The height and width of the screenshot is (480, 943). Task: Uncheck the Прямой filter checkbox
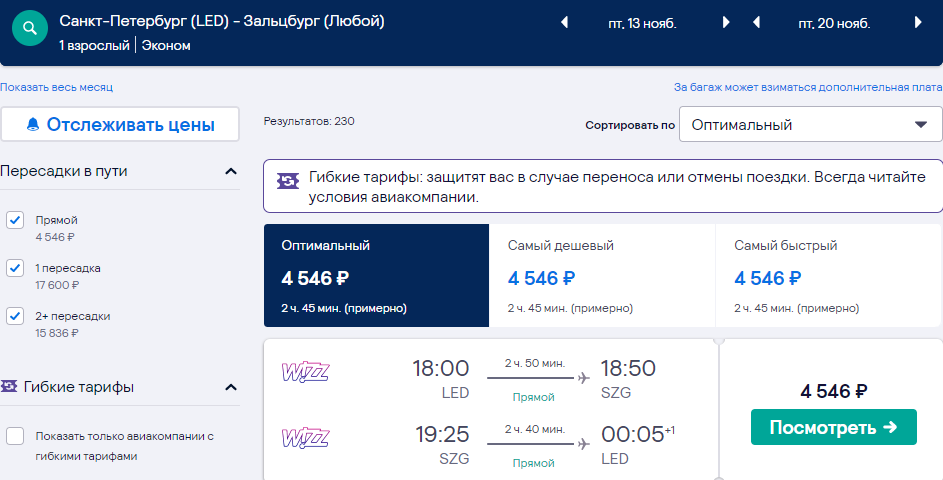pyautogui.click(x=15, y=220)
